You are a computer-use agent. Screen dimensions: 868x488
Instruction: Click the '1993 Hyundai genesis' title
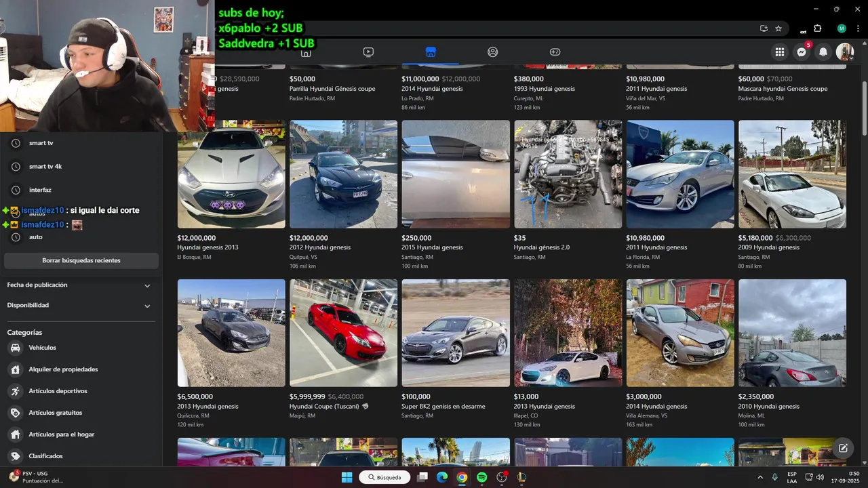pyautogui.click(x=545, y=89)
